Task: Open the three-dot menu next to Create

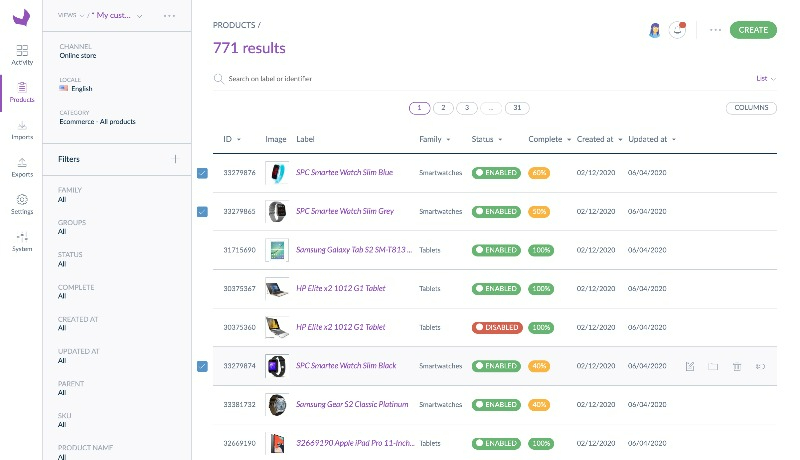Action: pyautogui.click(x=715, y=30)
